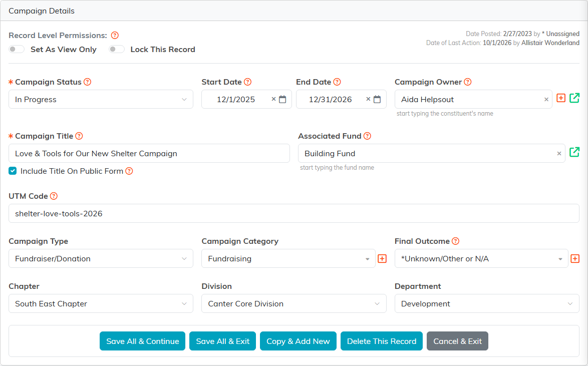This screenshot has height=366, width=588.
Task: Open the Division dropdown
Action: tap(294, 303)
